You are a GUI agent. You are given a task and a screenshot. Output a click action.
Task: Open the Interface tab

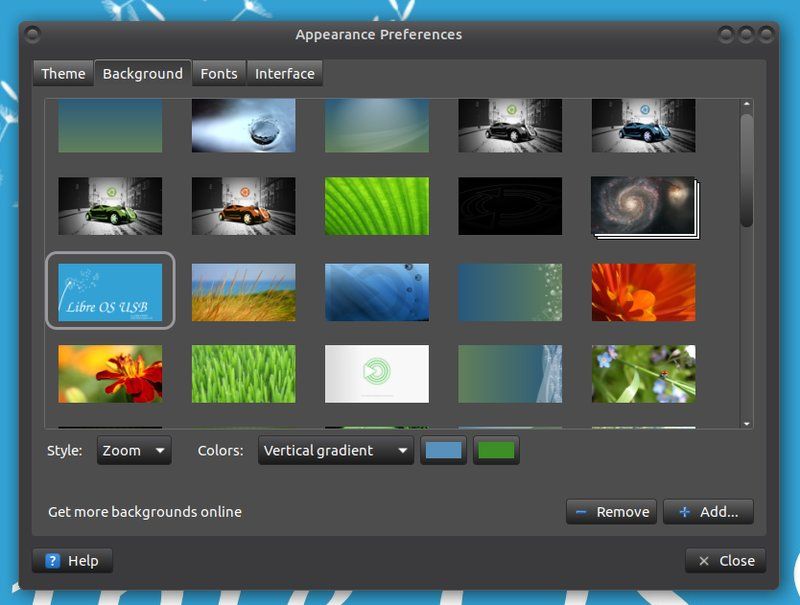point(285,73)
